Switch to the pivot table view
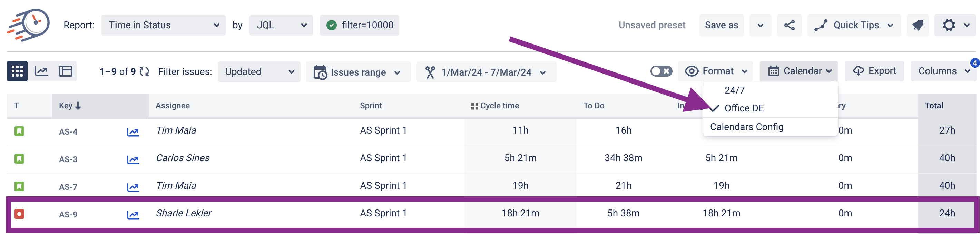 66,71
